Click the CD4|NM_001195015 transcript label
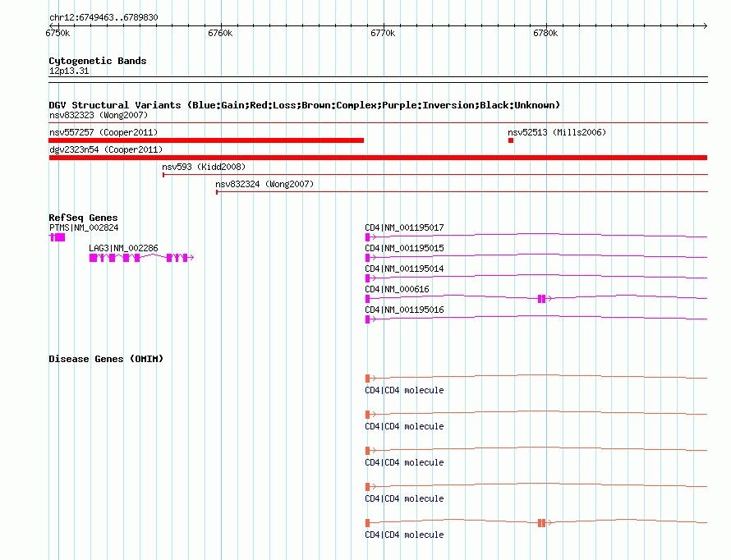 [x=404, y=248]
